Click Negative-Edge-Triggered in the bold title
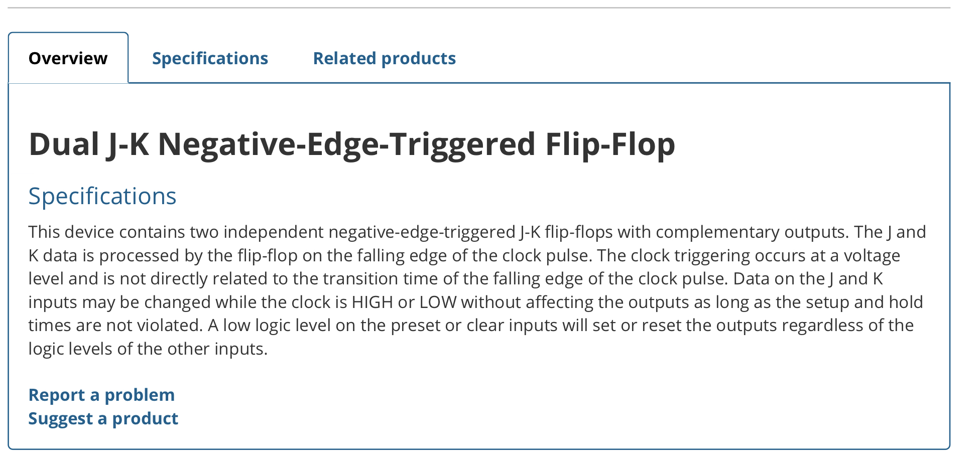Screen dimensions: 980x472 tap(347, 144)
